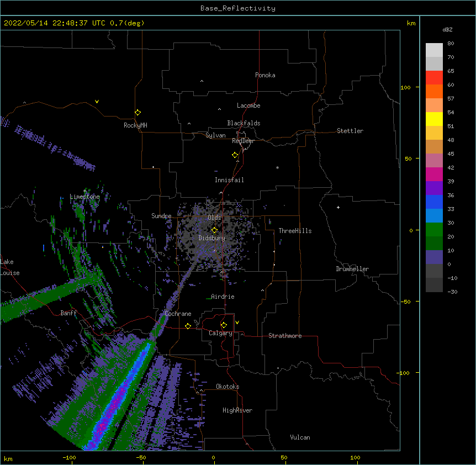Select the orange 57-60 dBZ legend swatch

coord(434,91)
